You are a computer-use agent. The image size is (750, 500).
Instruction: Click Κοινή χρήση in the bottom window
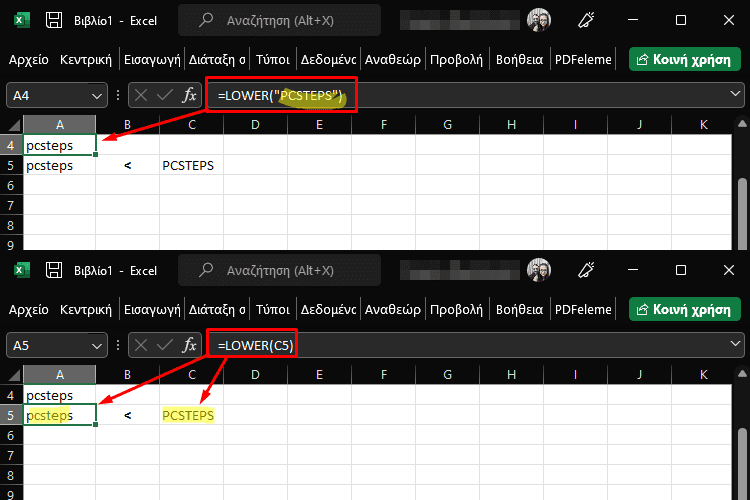[684, 310]
